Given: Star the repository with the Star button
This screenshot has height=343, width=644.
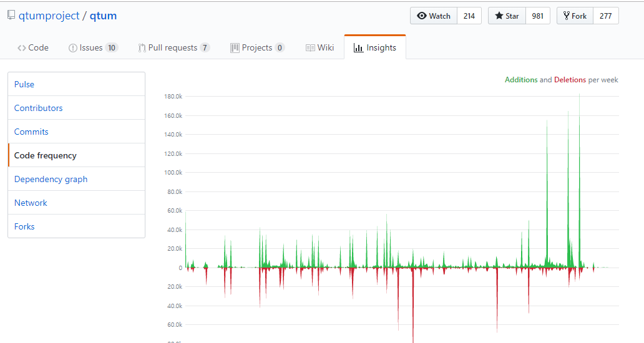Looking at the screenshot, I should pos(507,16).
